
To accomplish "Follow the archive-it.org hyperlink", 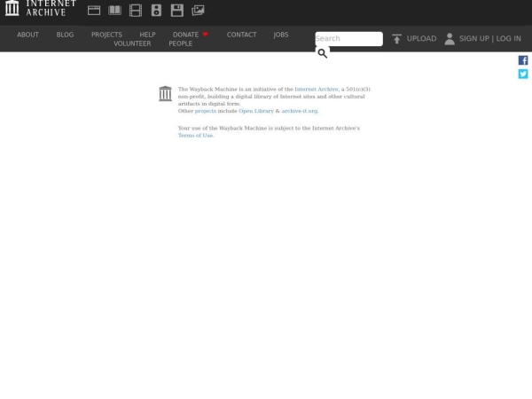I will (x=300, y=111).
